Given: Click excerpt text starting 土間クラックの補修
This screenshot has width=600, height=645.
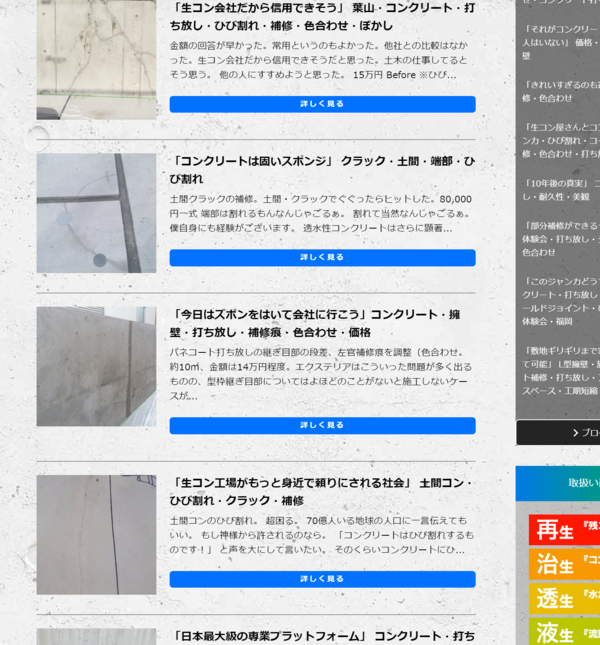Looking at the screenshot, I should point(321,213).
